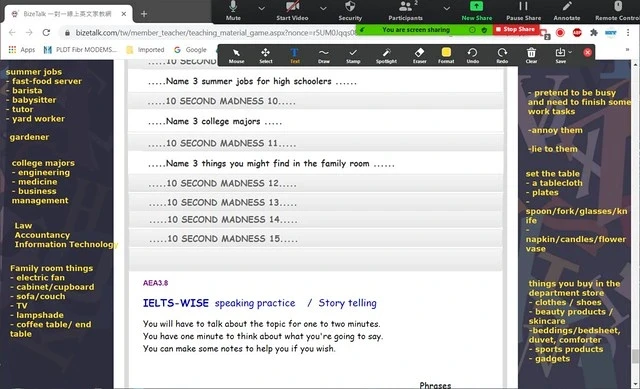
Task: Activate the Text annotation tool
Action: [295, 56]
